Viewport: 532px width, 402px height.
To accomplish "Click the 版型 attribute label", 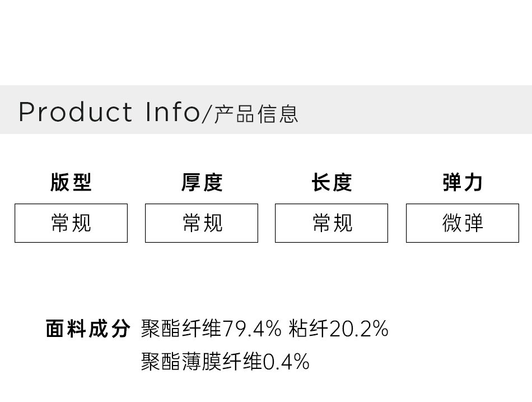I will (71, 182).
